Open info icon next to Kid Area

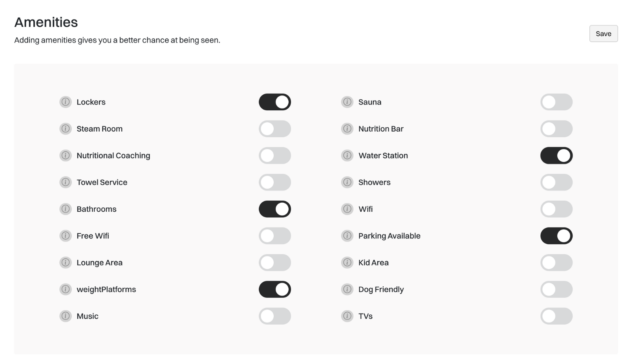point(347,262)
